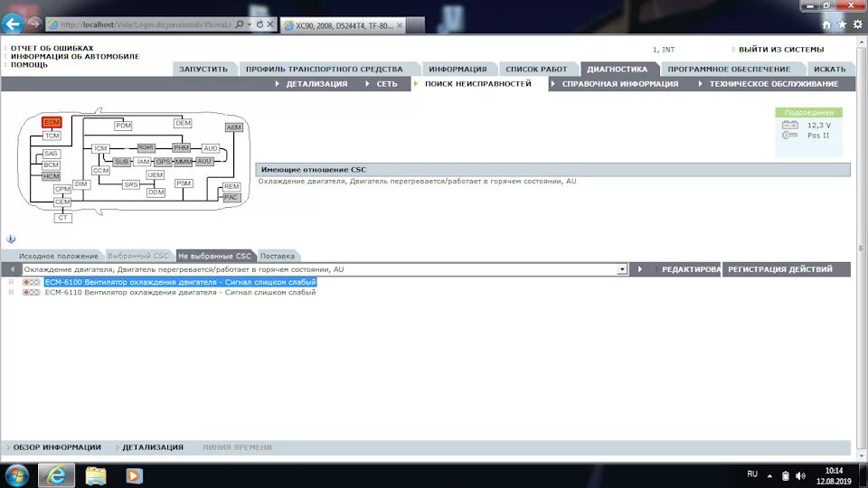This screenshot has height=488, width=868.
Task: Go to ПОИСК НЕИСПРАВНОСТЕЙ sub-tab
Action: (478, 84)
